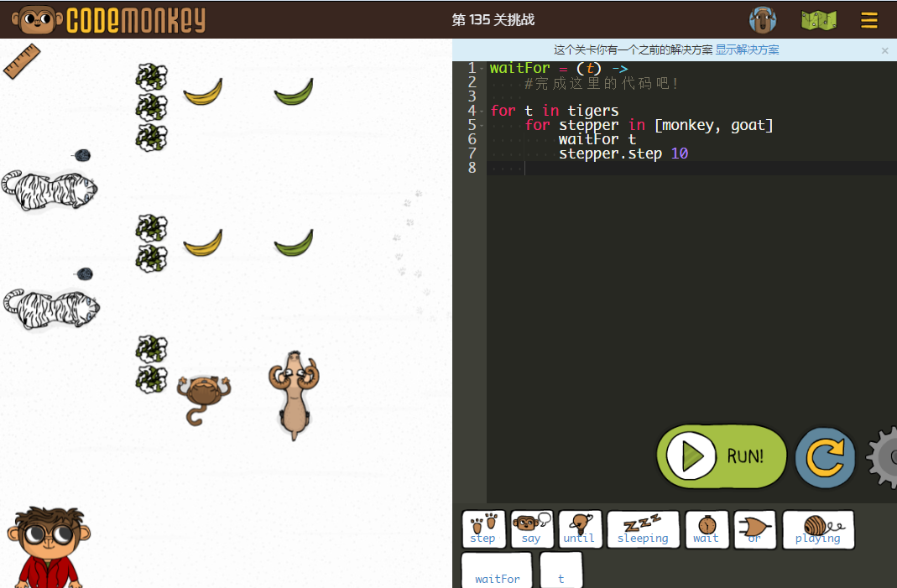Click the monkey character on the field

(x=203, y=398)
